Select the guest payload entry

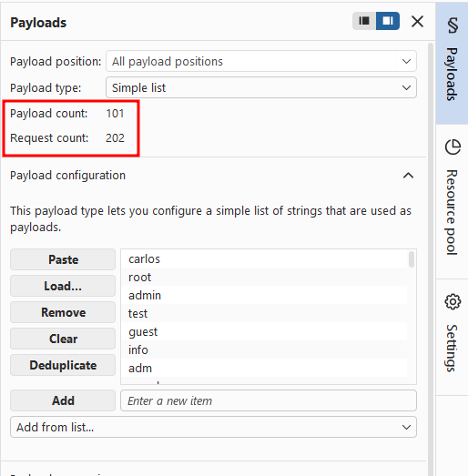(264, 331)
